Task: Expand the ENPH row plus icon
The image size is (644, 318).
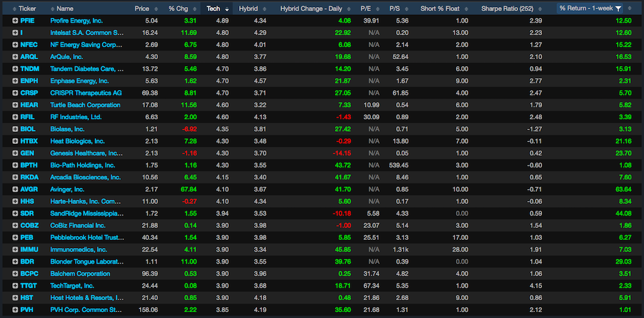Action: (15, 81)
